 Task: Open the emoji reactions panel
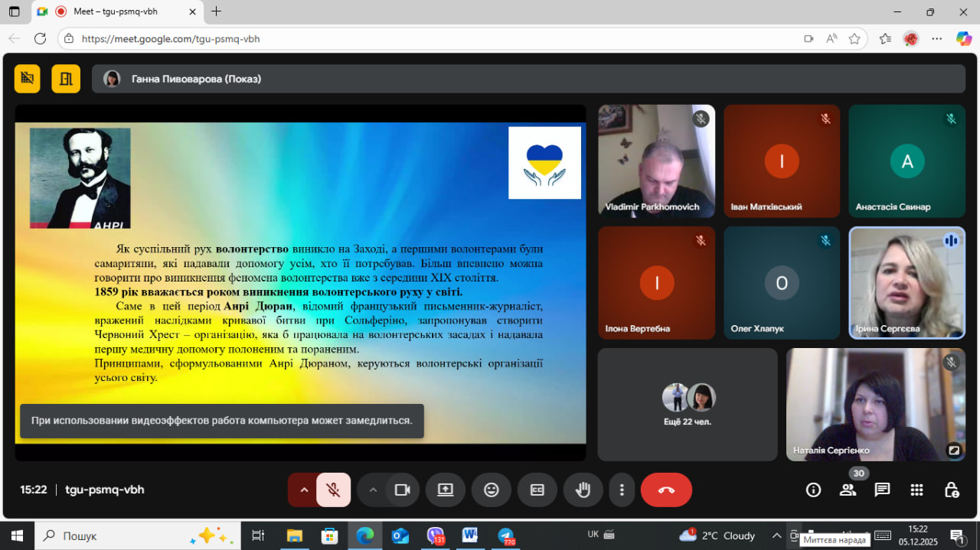point(492,490)
